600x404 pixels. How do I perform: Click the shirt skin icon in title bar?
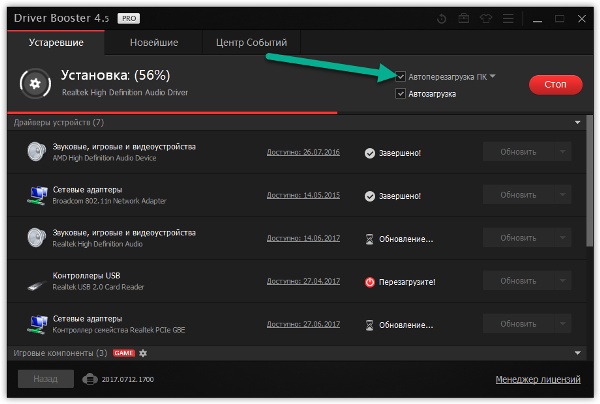coord(486,18)
